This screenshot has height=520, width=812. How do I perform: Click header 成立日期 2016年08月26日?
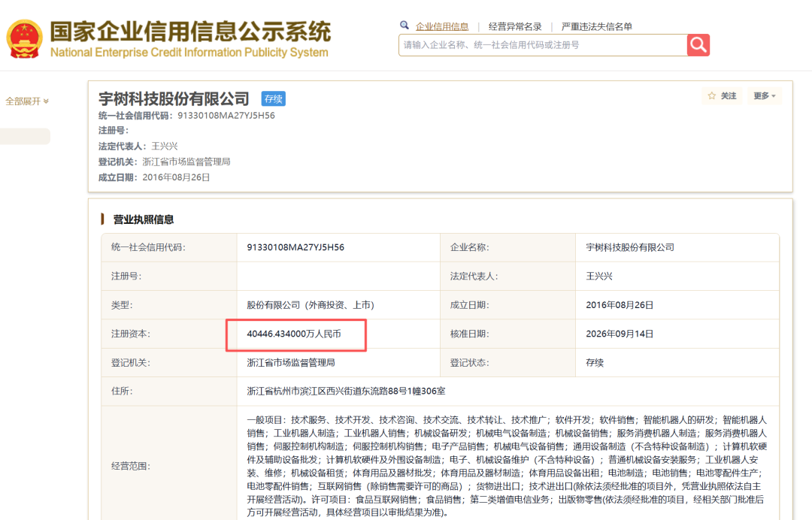tap(176, 177)
